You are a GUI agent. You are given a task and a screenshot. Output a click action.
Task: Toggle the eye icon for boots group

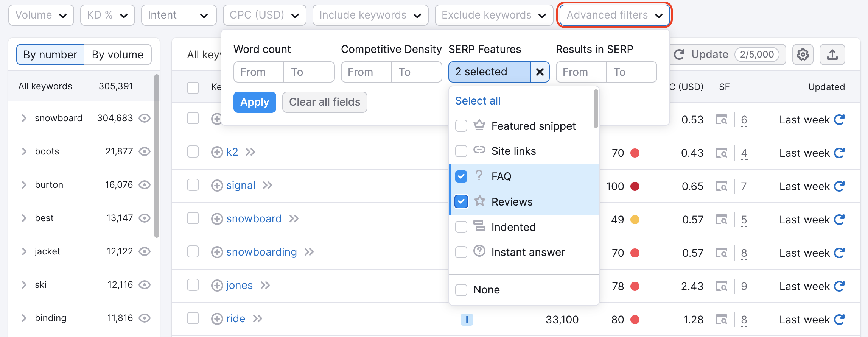(145, 151)
